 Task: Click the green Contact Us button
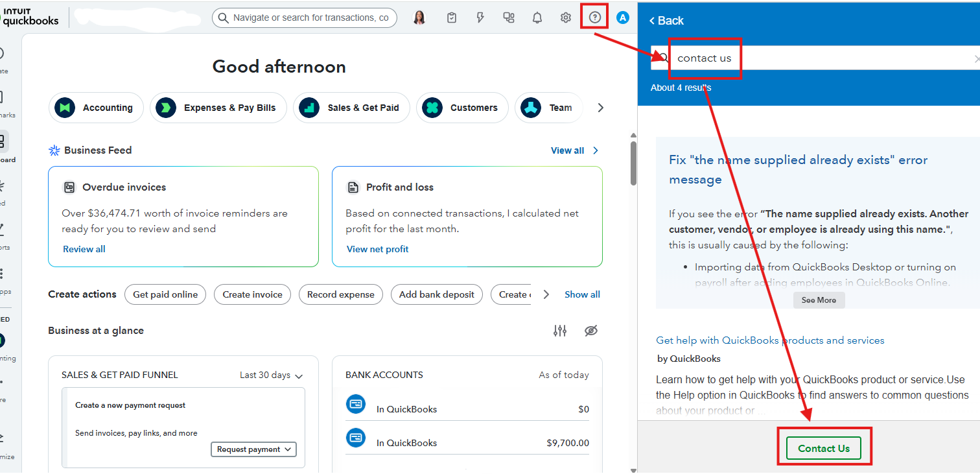[x=824, y=448]
